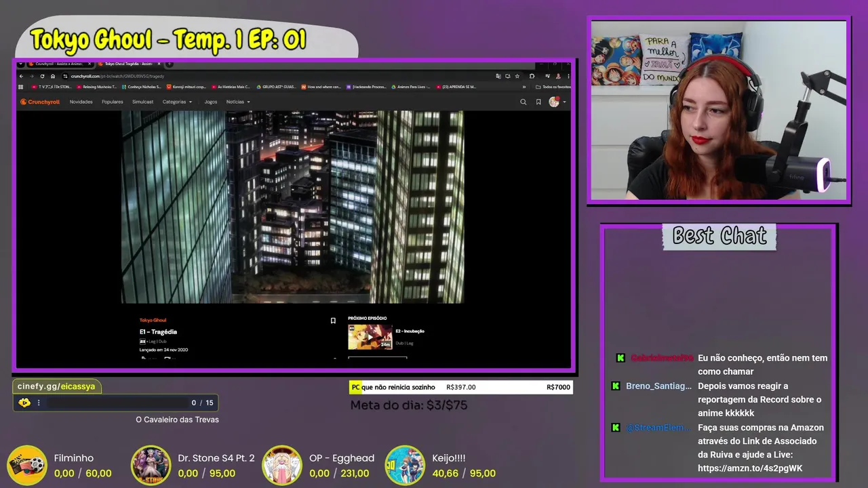Viewport: 868px width, 488px height.
Task: Click the Meta do dia: $3/$75 text
Action: coord(409,405)
